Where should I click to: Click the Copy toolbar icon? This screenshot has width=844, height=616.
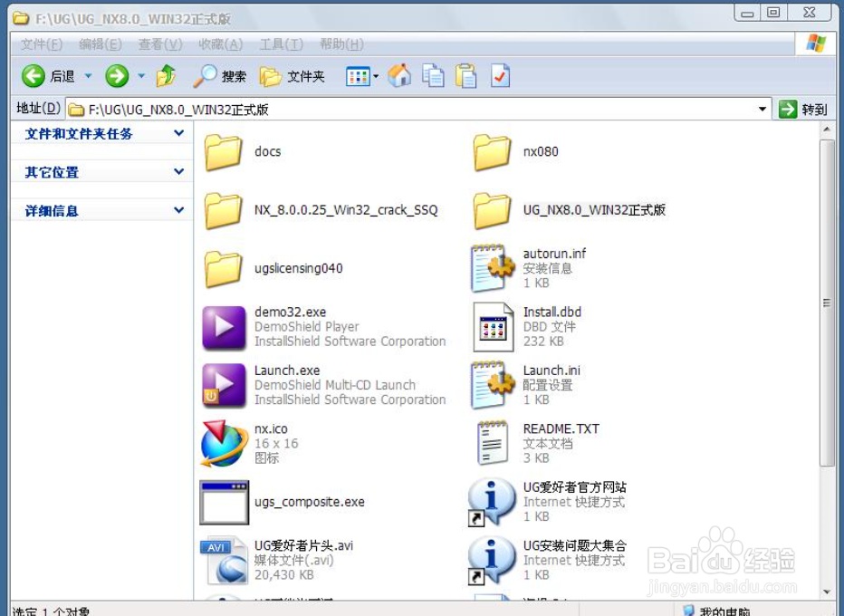(x=433, y=76)
